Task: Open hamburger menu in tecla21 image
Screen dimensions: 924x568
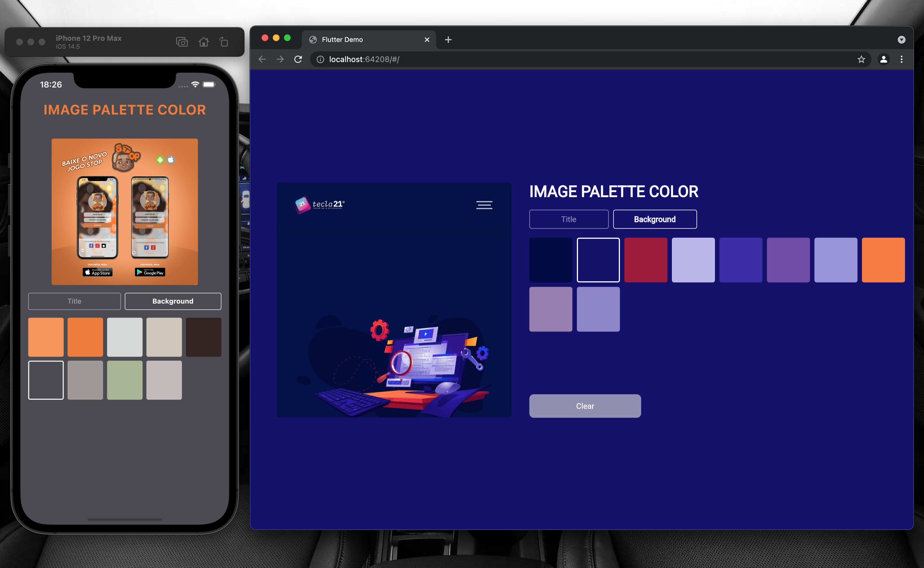Action: (x=484, y=205)
